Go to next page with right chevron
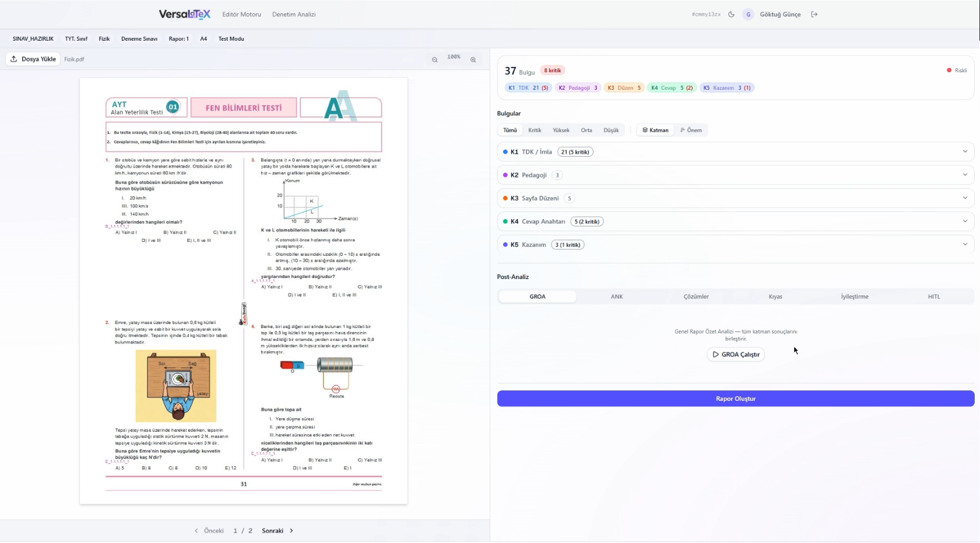Screen dimensions: 980x543 [291, 531]
